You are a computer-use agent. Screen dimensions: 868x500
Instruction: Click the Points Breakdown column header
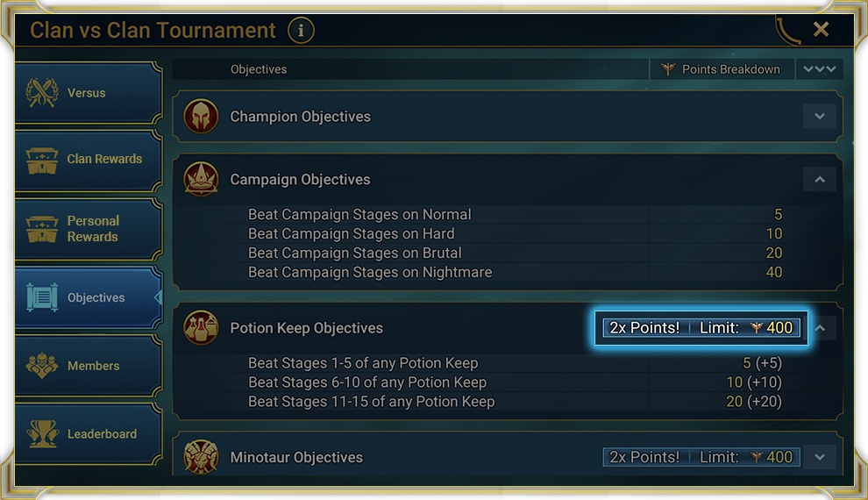(x=722, y=69)
